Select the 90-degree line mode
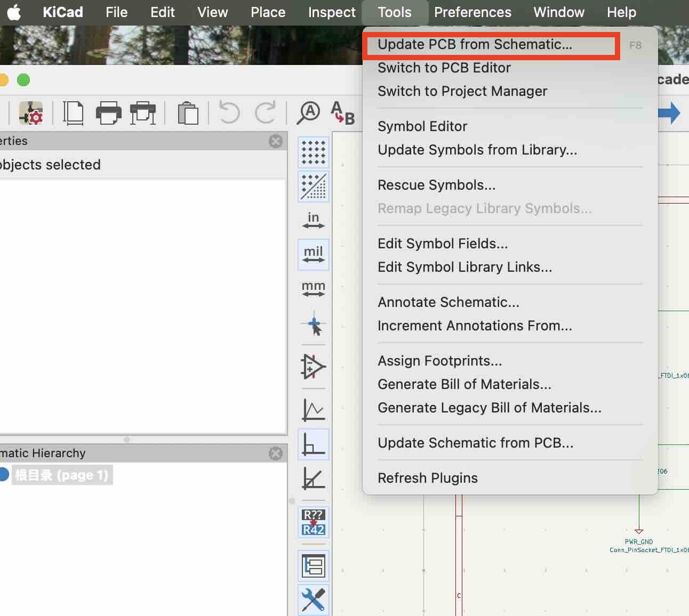Viewport: 689px width, 616px height. click(314, 444)
